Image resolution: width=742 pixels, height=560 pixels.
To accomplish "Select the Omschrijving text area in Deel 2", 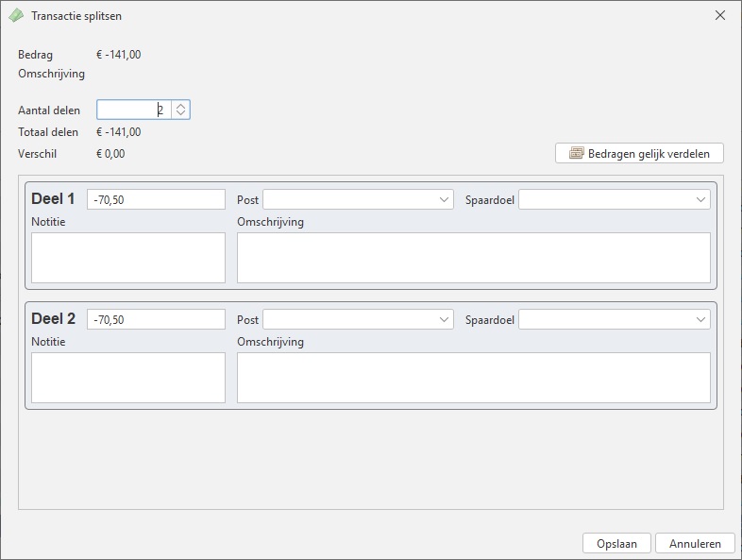I will [x=473, y=378].
